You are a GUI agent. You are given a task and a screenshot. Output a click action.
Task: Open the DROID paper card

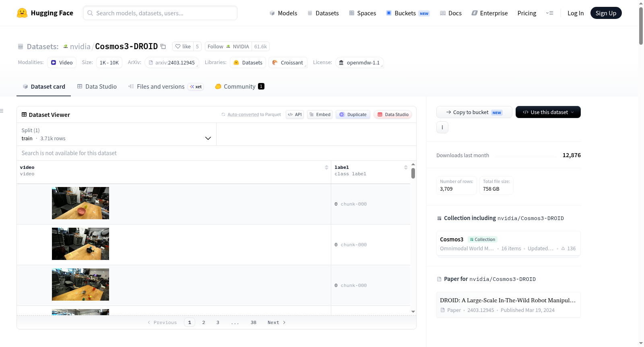point(508,305)
